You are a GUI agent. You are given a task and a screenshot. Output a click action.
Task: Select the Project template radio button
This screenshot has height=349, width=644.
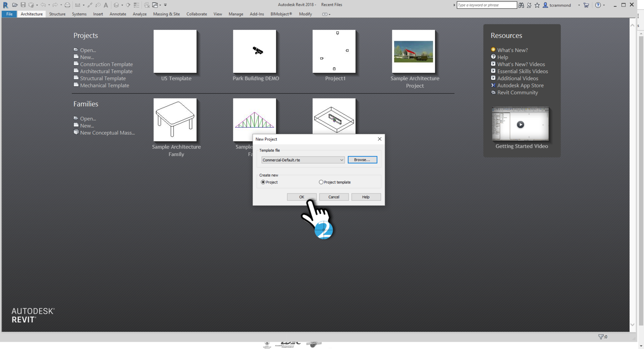pos(321,182)
